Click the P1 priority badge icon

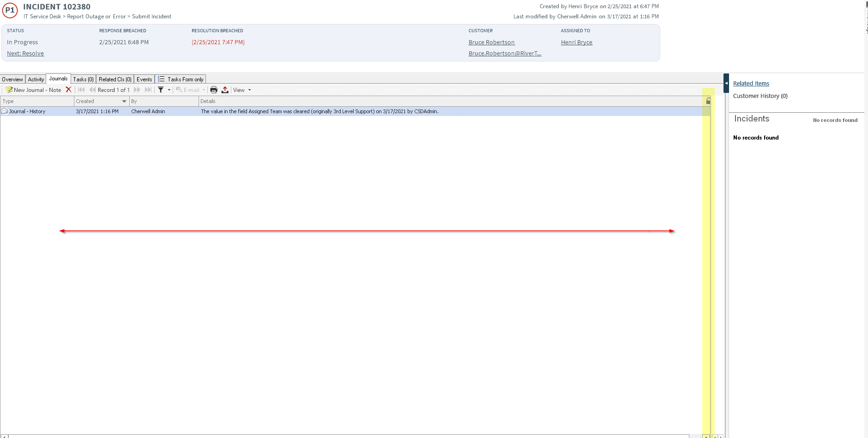[x=10, y=10]
